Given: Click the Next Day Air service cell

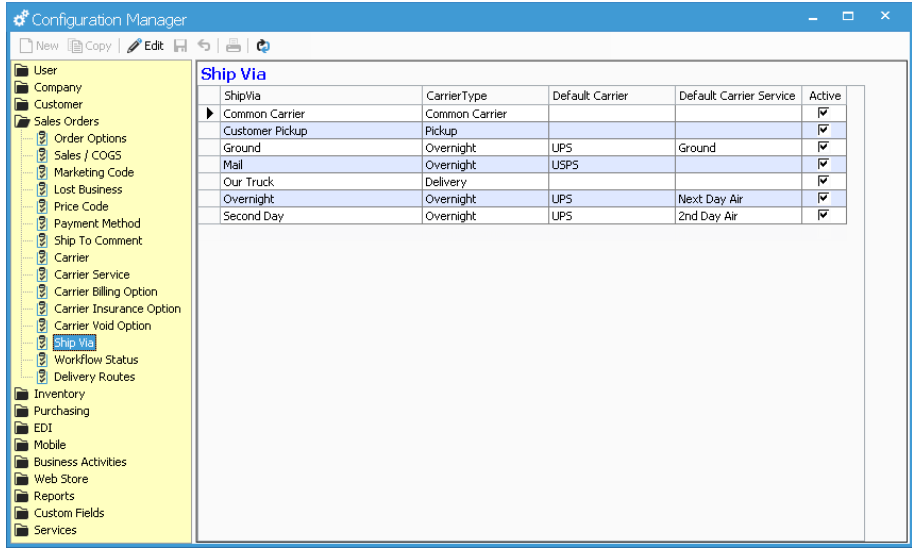Looking at the screenshot, I should click(x=738, y=198).
